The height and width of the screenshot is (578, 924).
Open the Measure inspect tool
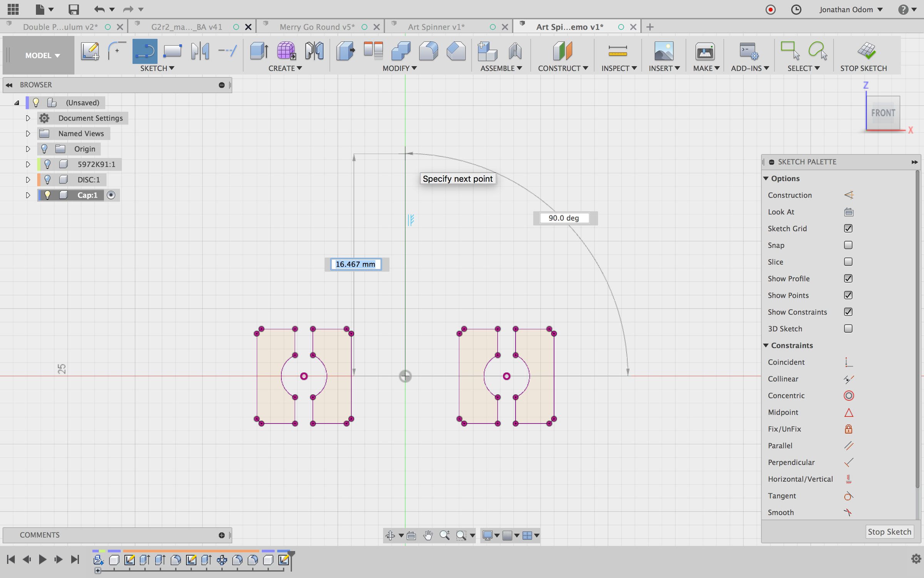(618, 51)
